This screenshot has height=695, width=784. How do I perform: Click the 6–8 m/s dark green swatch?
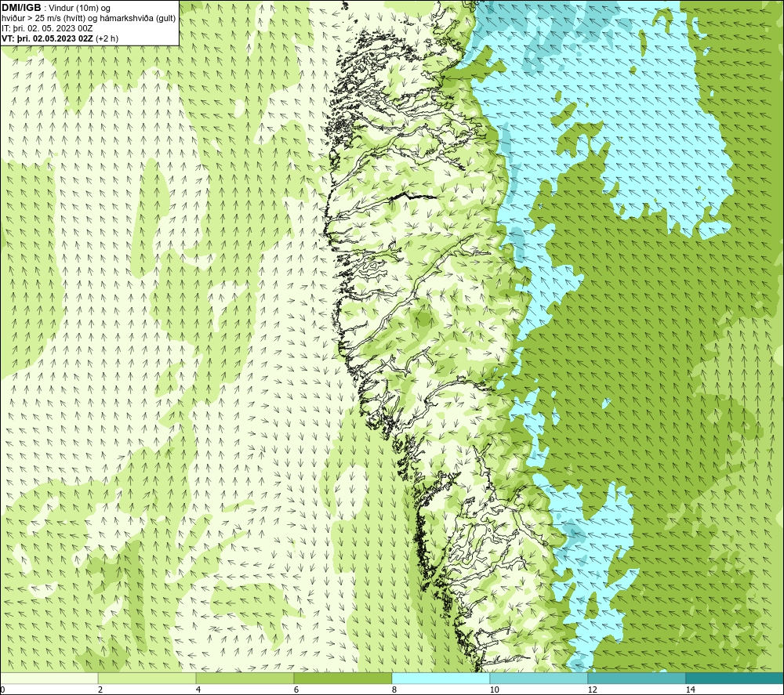click(x=343, y=678)
